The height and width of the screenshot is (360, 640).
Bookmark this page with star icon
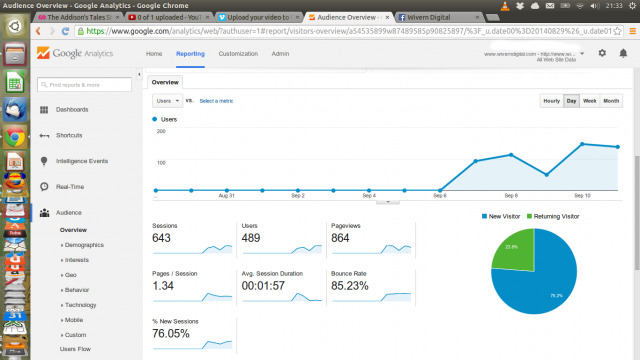[618, 31]
